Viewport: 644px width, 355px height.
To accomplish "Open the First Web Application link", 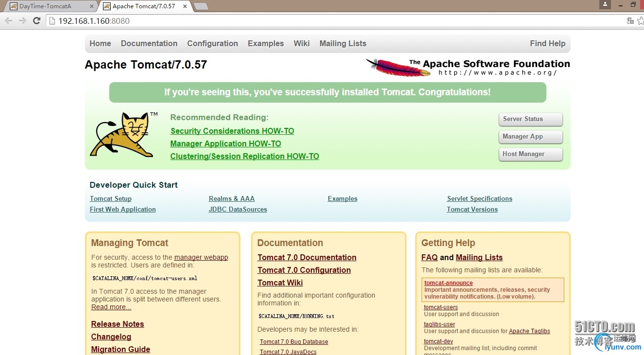I will 123,209.
